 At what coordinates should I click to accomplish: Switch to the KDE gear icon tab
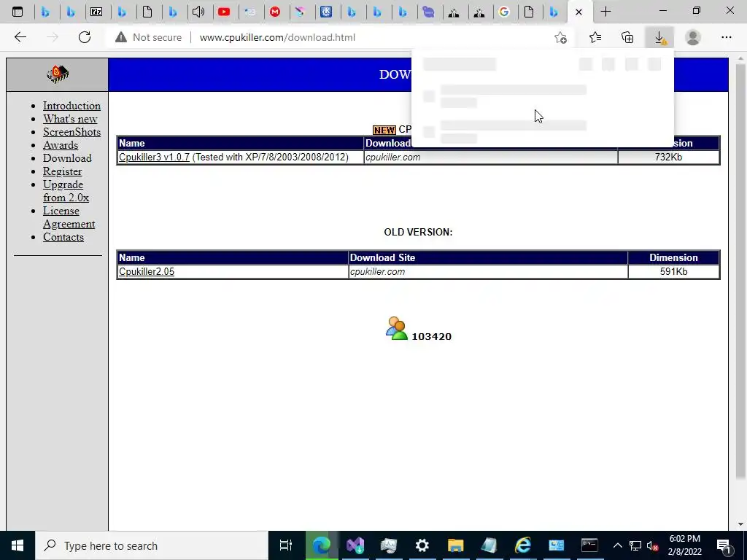pos(326,12)
